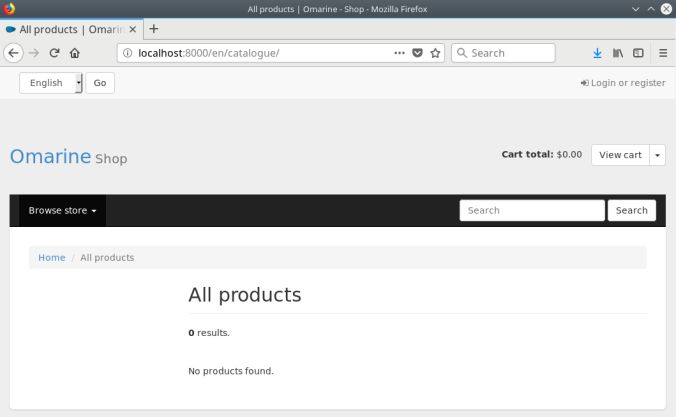Open the Firefox Downloads arrow
Viewport: 676px width, 417px height.
click(597, 53)
